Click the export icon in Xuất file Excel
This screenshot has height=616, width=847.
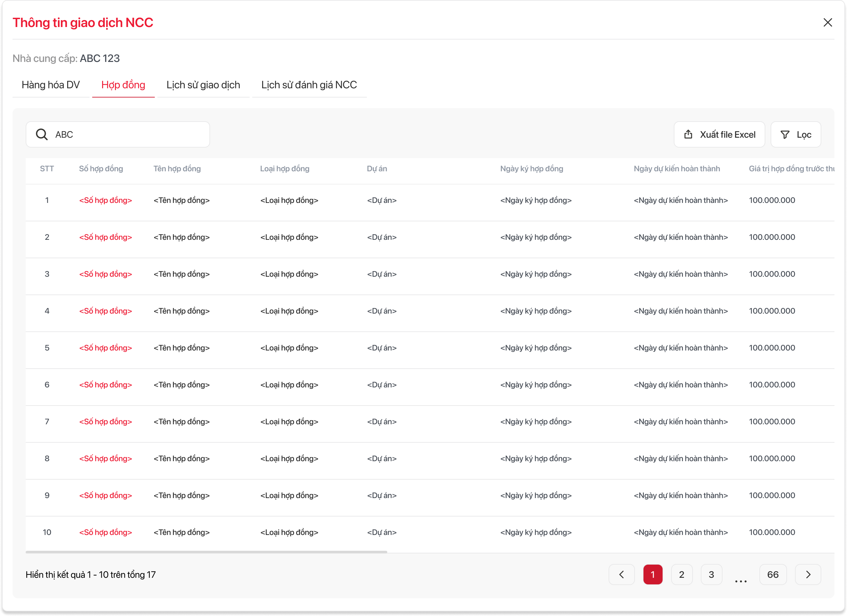coord(688,134)
